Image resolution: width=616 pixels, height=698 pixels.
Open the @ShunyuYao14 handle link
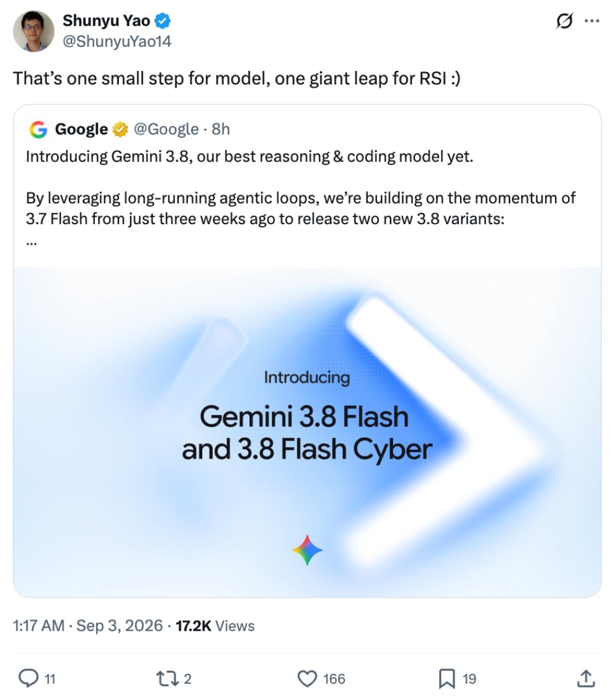click(x=116, y=41)
